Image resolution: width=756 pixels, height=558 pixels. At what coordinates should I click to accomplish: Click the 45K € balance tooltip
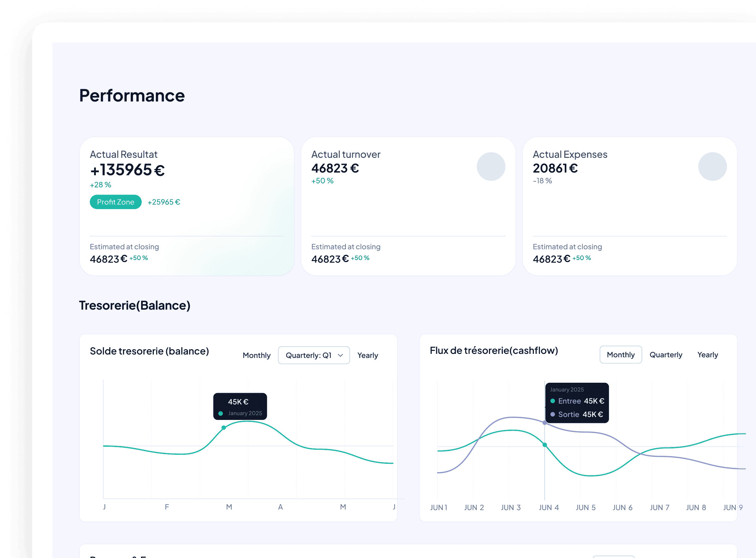pos(240,406)
